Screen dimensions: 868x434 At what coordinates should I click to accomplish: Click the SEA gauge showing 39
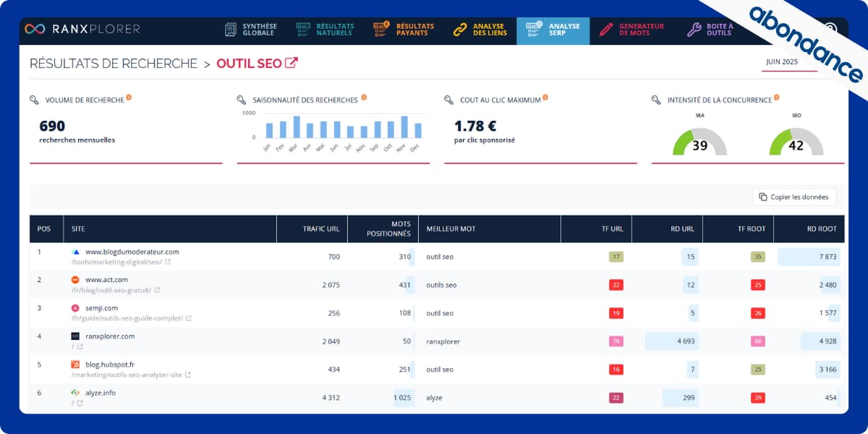tap(699, 141)
